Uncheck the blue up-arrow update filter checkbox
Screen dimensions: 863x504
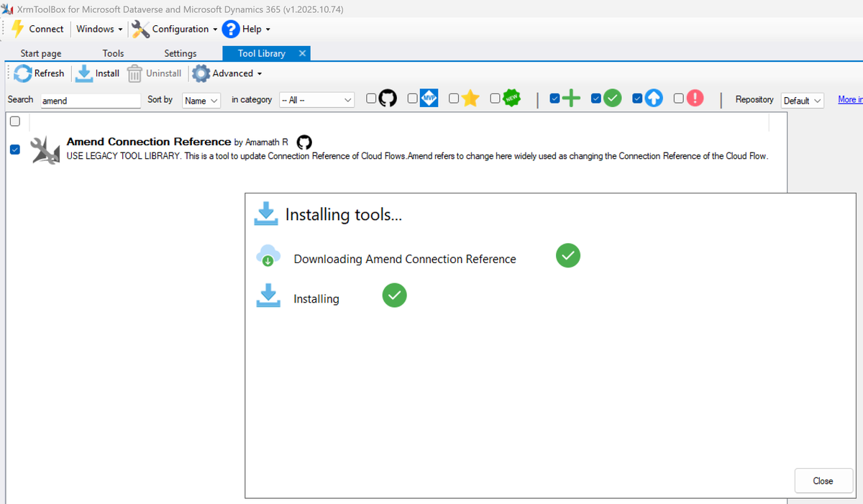pos(637,98)
